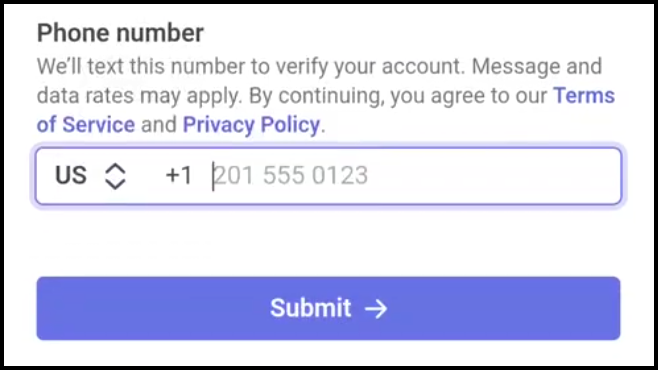
Task: Click the word Submit on the purple button
Action: pos(311,308)
